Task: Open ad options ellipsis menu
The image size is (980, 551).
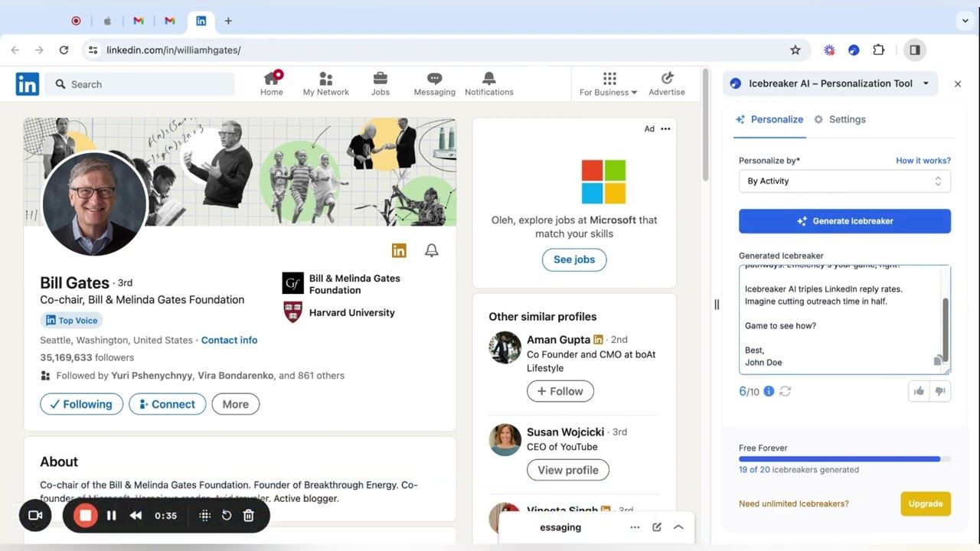Action: [665, 129]
